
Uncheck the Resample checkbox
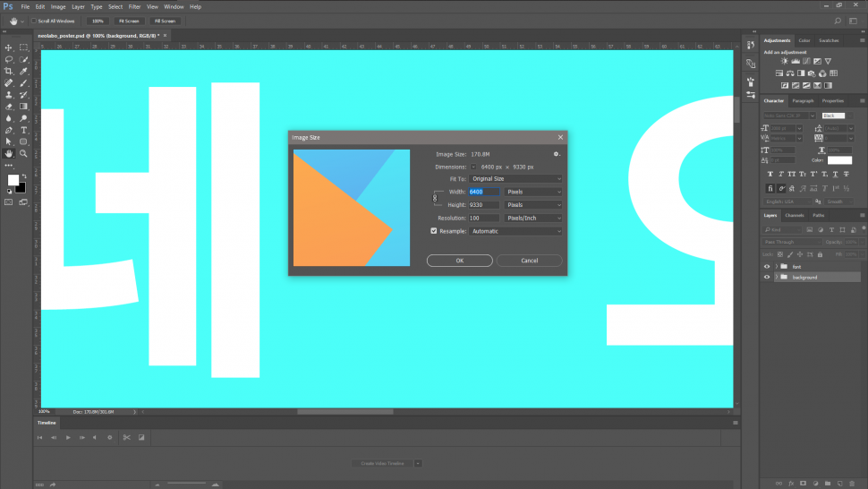(x=433, y=231)
